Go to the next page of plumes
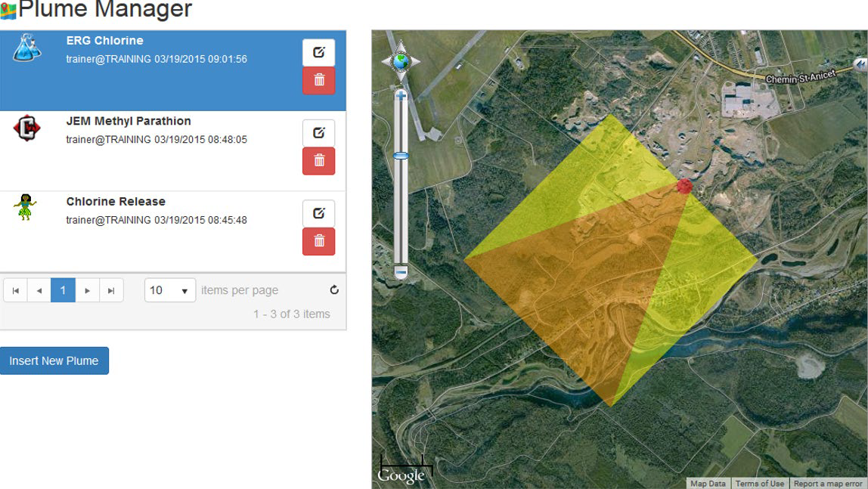The height and width of the screenshot is (489, 868). (88, 290)
